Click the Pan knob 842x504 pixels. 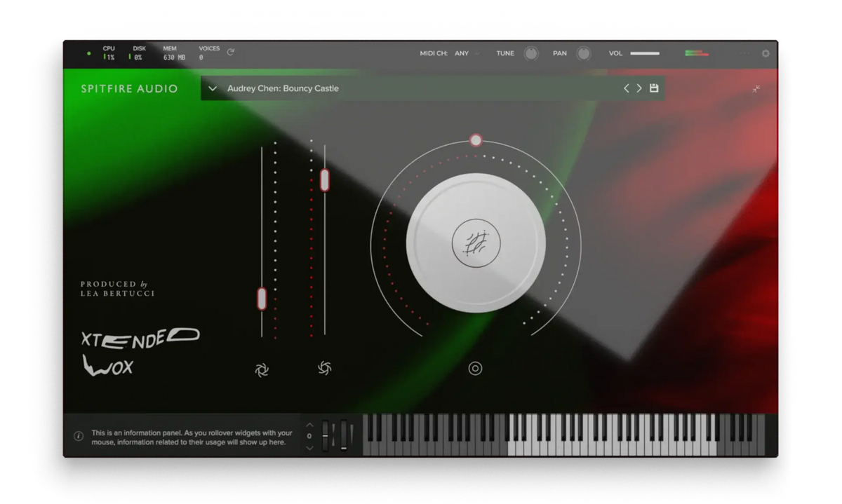click(583, 53)
